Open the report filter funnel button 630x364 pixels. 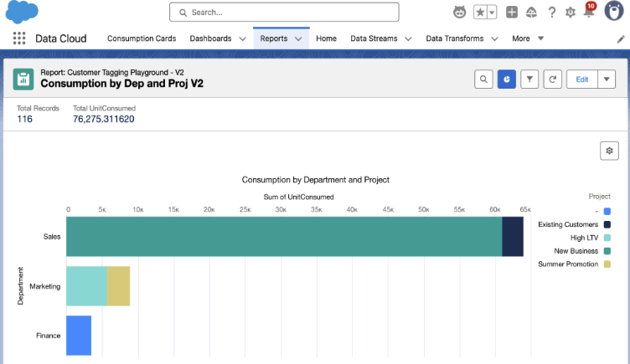(x=529, y=79)
